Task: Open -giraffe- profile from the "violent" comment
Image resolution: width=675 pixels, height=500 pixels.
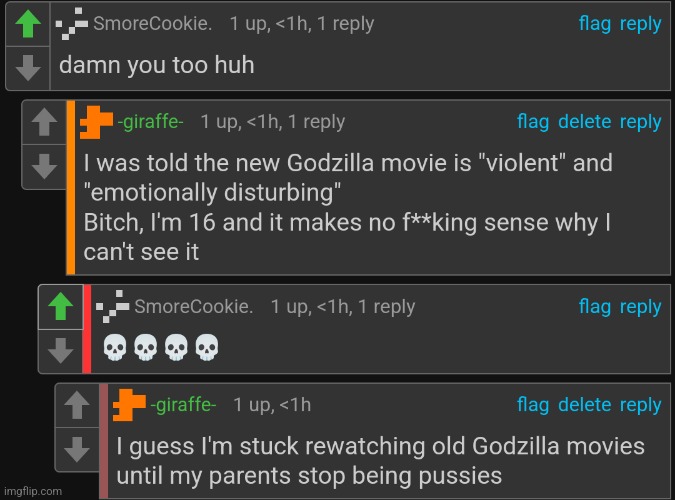Action: 150,122
